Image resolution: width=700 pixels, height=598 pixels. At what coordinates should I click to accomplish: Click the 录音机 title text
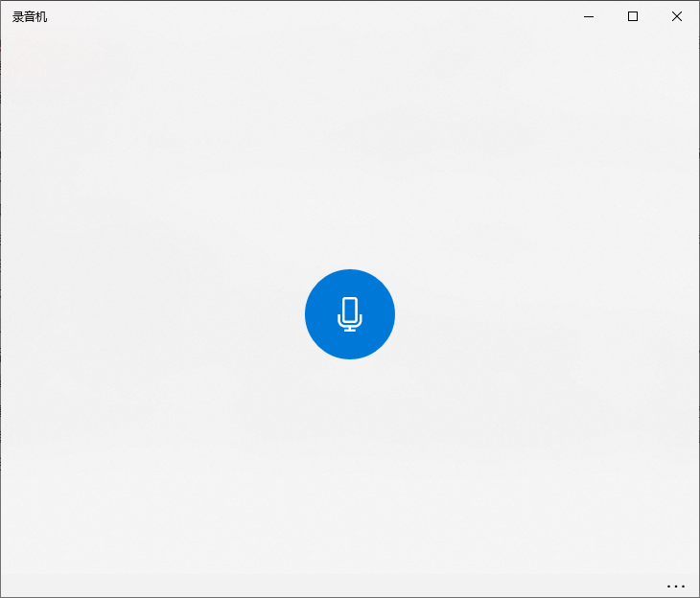point(30,16)
